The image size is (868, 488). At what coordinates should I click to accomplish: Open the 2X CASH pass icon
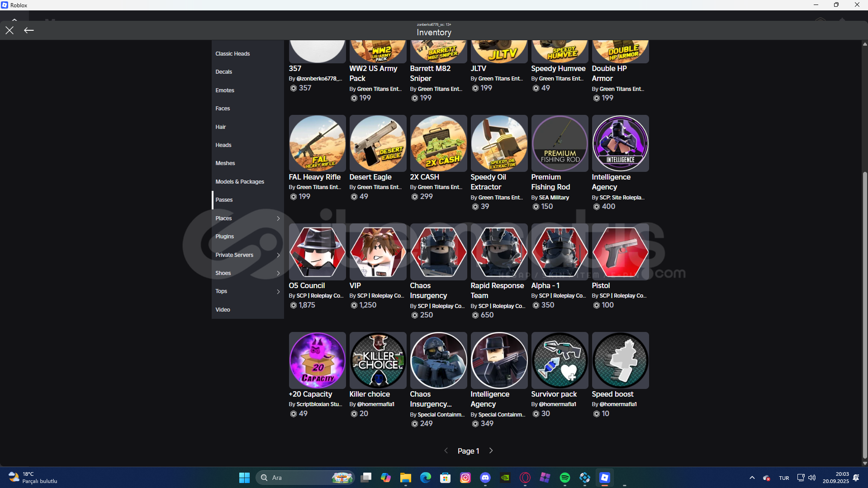tap(439, 143)
